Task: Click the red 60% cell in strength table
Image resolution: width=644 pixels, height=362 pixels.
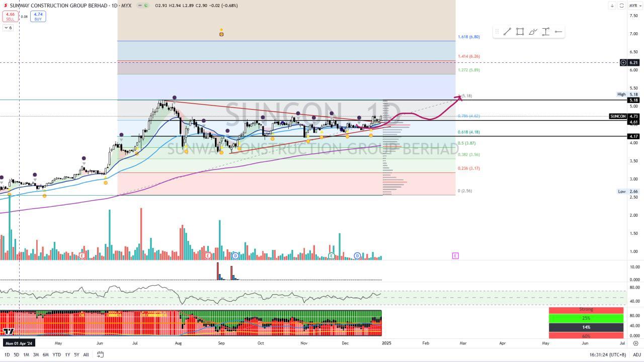Action: click(x=586, y=336)
